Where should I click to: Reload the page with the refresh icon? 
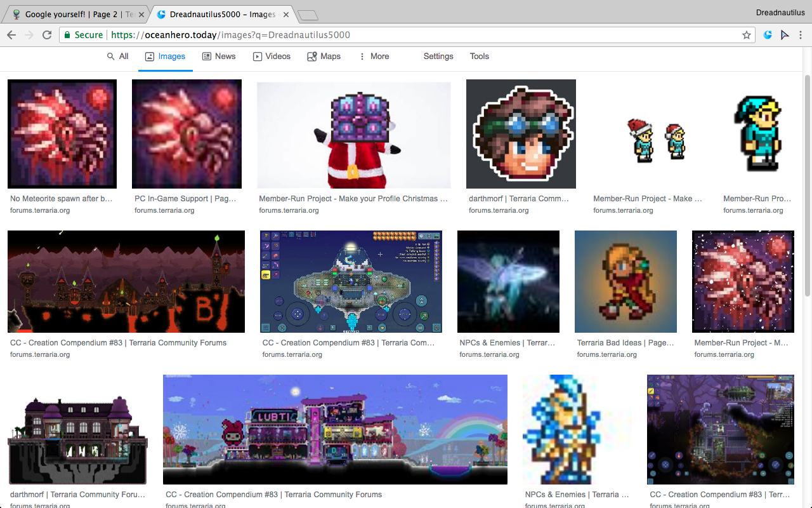(x=47, y=35)
